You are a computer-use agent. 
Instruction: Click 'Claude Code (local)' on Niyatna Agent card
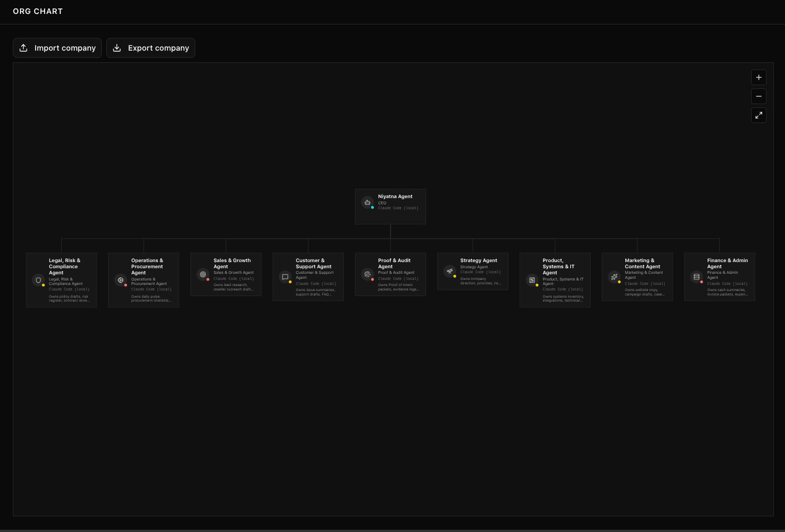tap(398, 208)
